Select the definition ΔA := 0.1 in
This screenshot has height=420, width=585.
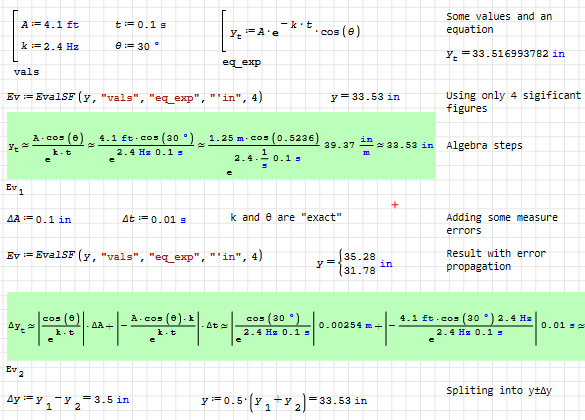(39, 219)
